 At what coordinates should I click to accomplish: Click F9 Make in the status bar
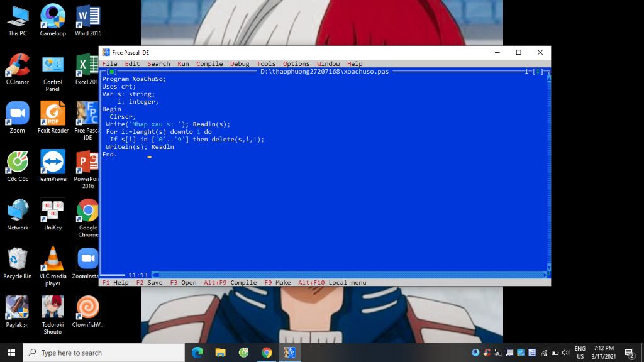277,282
